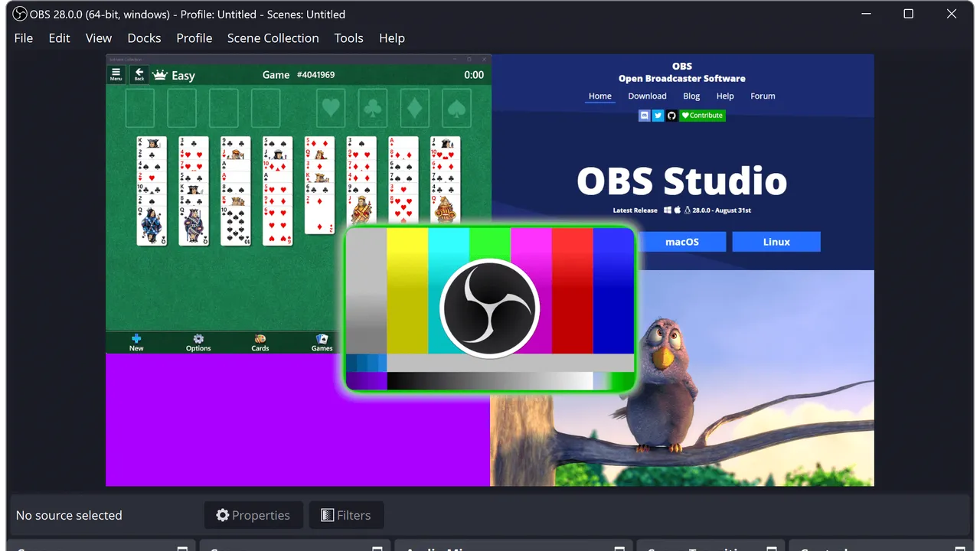Open the View menu
The image size is (980, 551).
click(99, 38)
